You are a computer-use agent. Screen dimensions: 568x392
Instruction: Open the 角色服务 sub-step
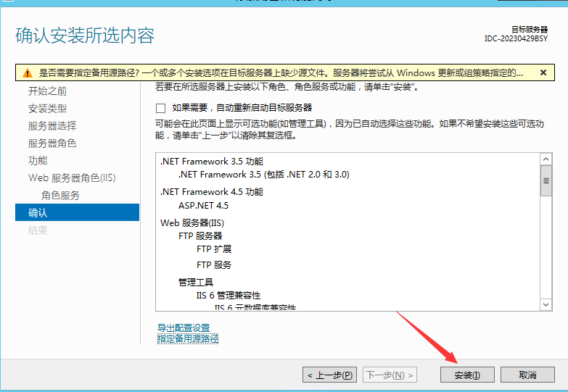60,196
